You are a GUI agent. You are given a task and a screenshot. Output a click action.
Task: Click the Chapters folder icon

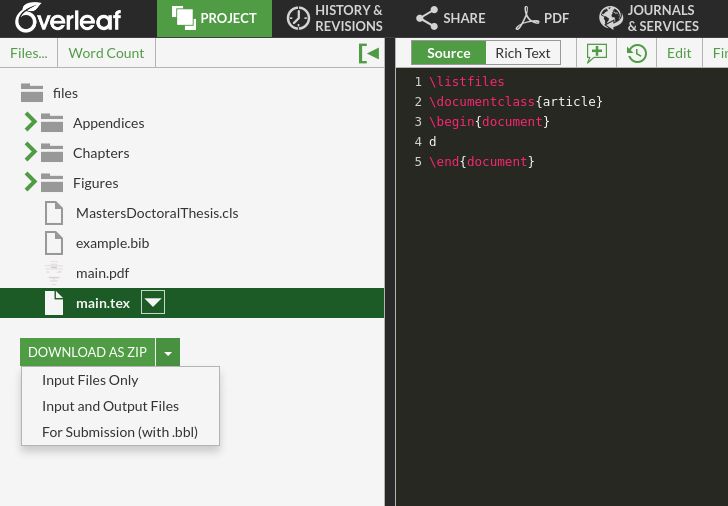point(52,153)
